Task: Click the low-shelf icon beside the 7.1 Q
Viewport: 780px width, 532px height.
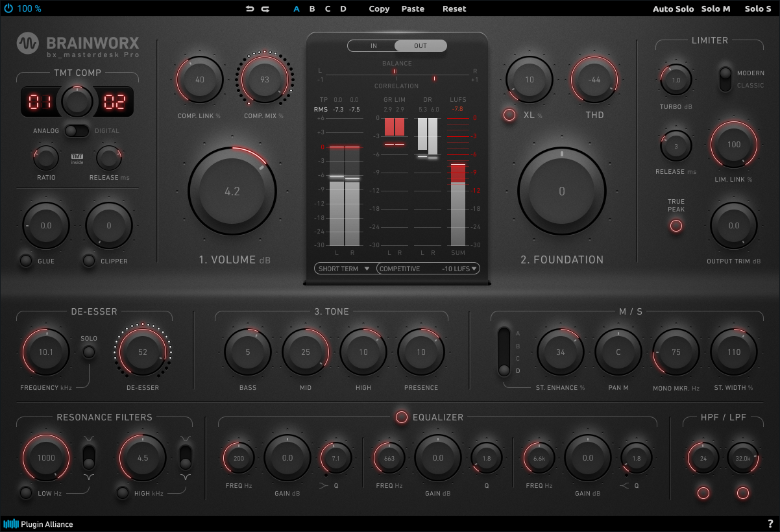Action: (x=324, y=485)
